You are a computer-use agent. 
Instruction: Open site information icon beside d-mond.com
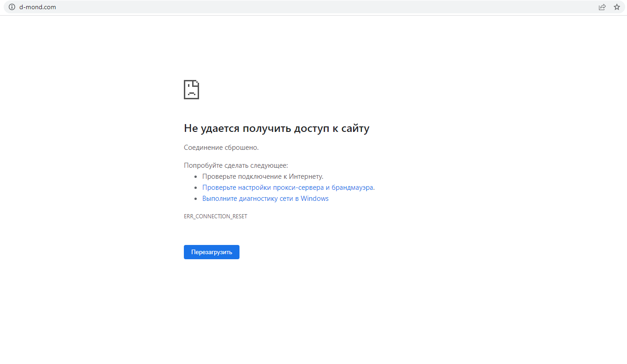pos(12,7)
